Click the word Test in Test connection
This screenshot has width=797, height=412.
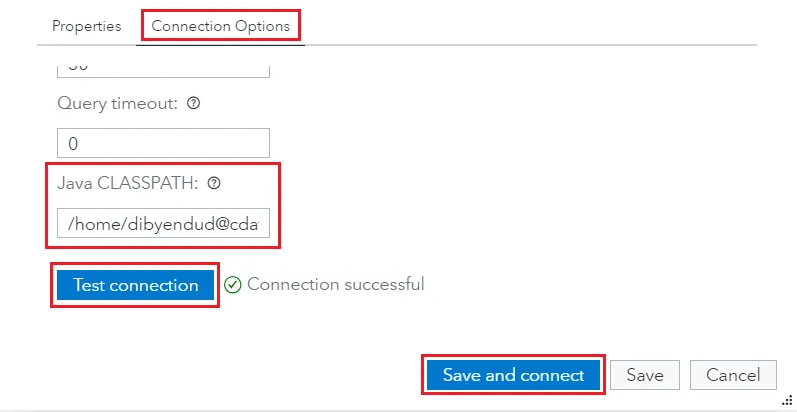pyautogui.click(x=89, y=285)
